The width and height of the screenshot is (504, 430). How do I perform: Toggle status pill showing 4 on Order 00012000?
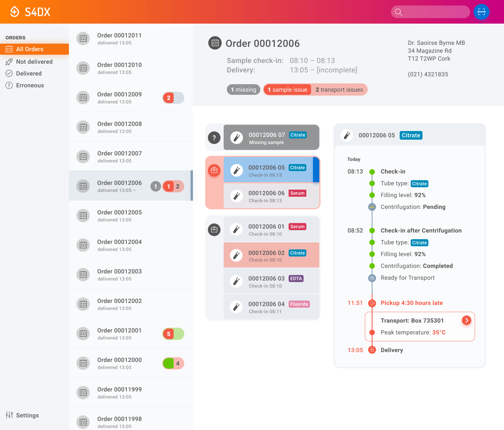click(173, 364)
